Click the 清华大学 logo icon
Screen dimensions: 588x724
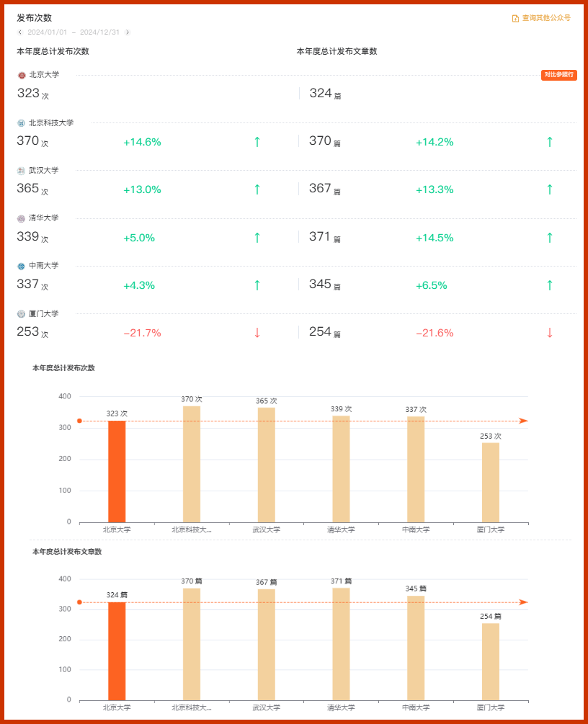point(21,218)
